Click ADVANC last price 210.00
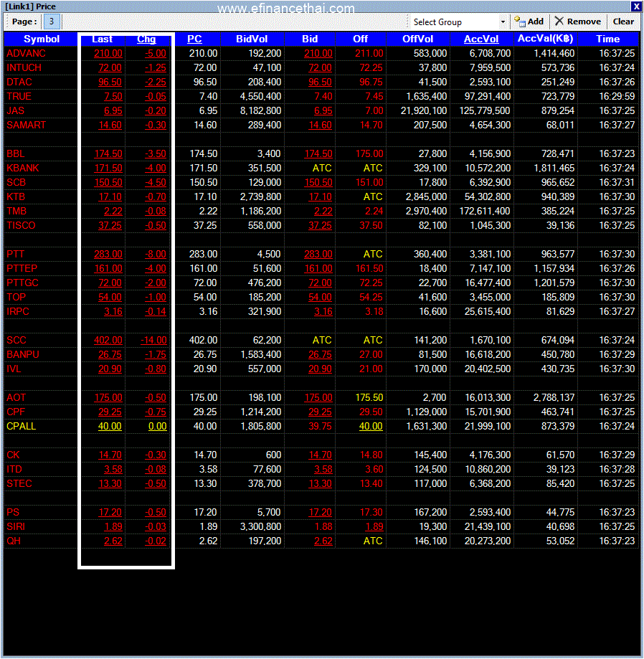Image resolution: width=644 pixels, height=659 pixels. click(108, 53)
